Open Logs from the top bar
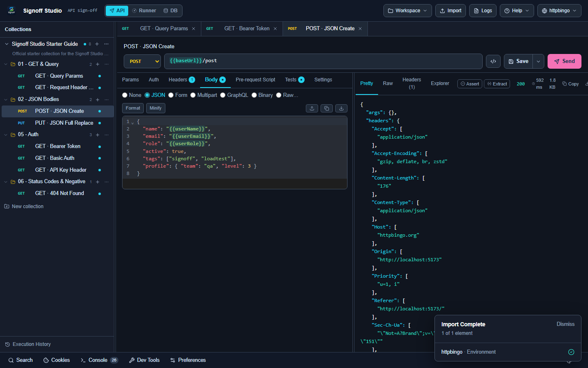This screenshot has height=368, width=588. click(x=483, y=11)
